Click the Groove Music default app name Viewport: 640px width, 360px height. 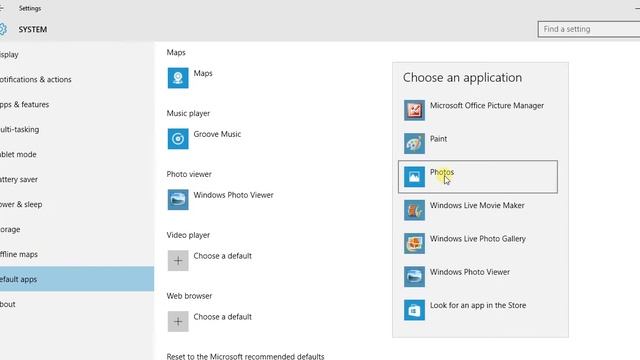(x=217, y=134)
